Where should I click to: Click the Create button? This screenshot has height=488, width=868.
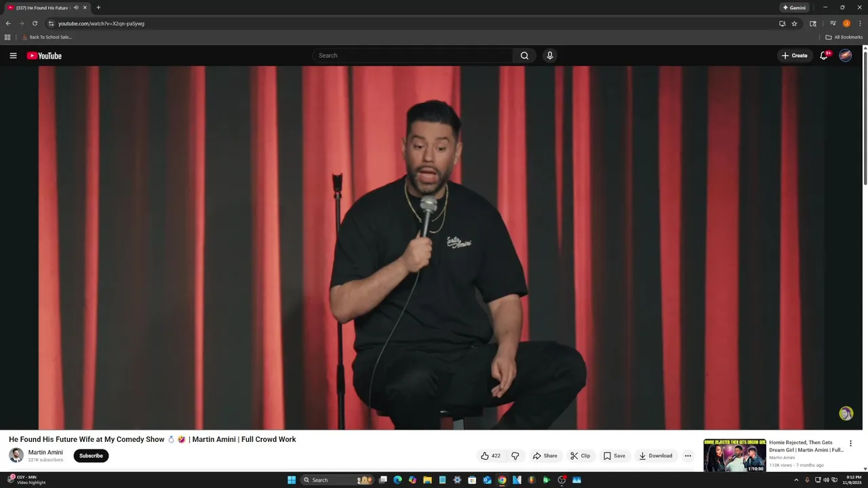(x=795, y=56)
